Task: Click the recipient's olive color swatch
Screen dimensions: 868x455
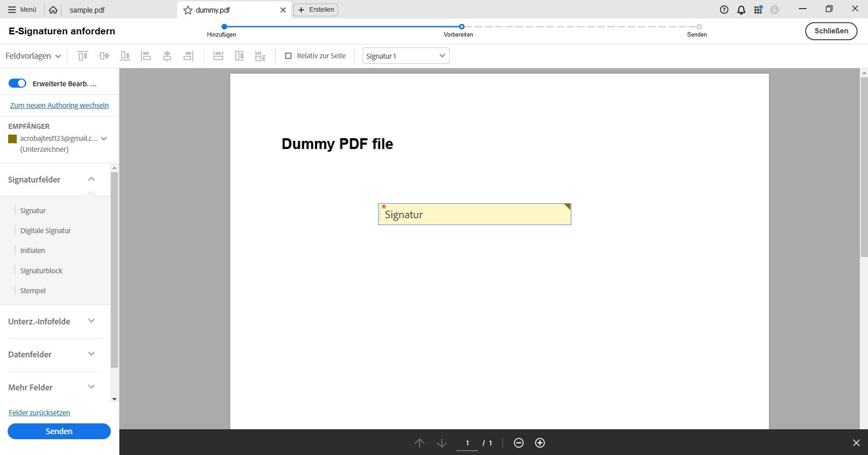Action: coord(13,139)
